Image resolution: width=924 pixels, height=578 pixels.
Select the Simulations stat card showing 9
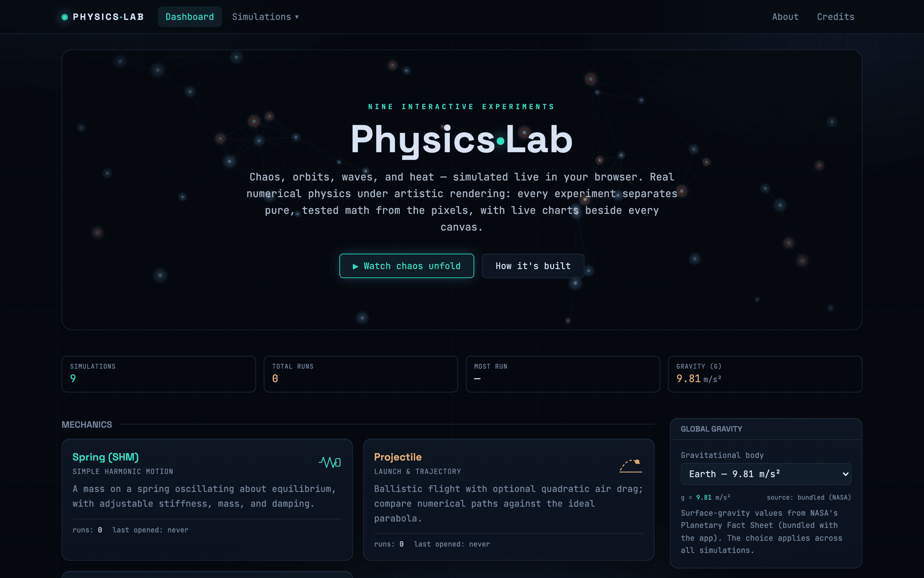click(159, 374)
